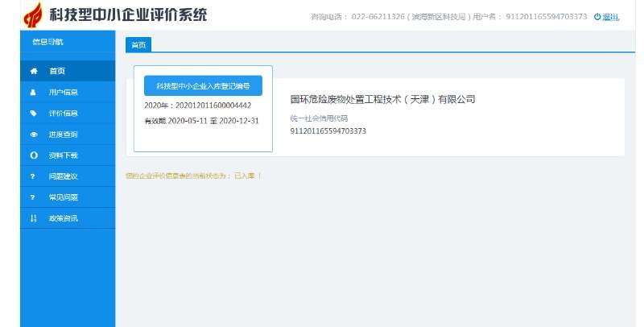Click the 退出 logout link

[611, 17]
